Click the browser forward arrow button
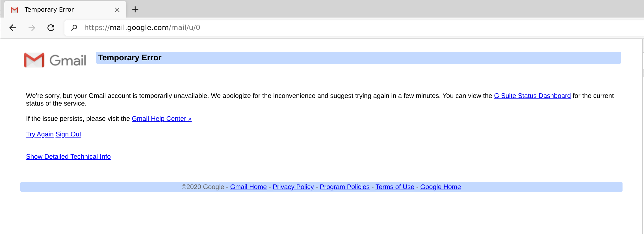The width and height of the screenshot is (644, 234). (x=32, y=28)
